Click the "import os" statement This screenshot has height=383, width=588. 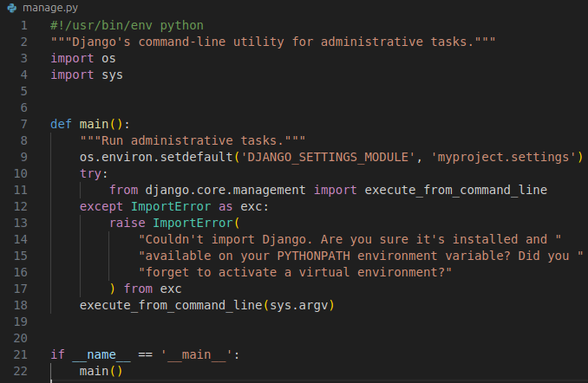[82, 58]
